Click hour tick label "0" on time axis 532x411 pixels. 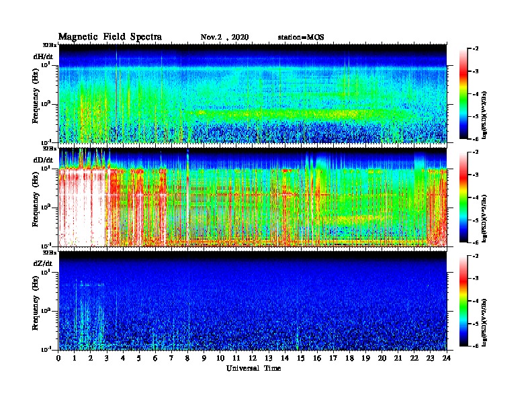coord(58,359)
